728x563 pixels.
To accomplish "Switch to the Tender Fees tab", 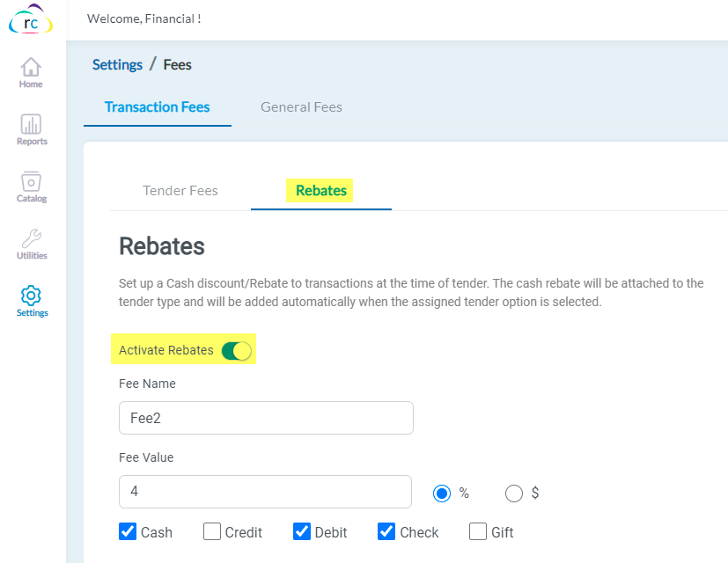I will click(180, 190).
